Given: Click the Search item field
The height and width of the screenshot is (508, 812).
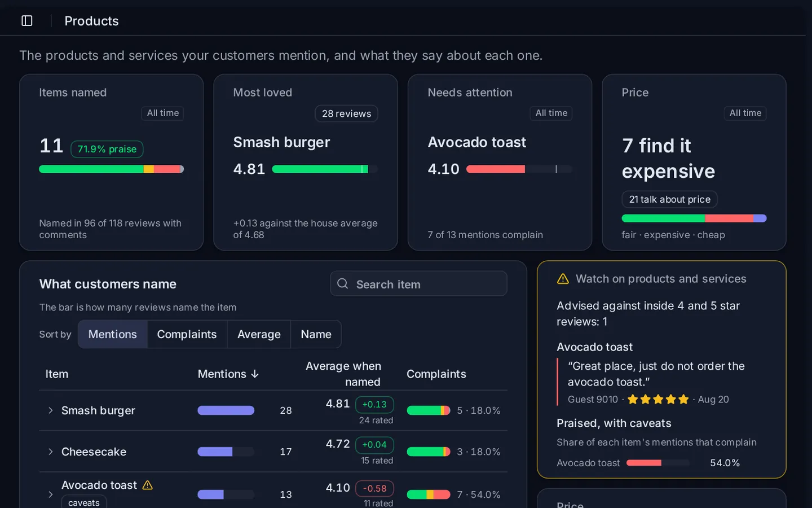Looking at the screenshot, I should click(x=418, y=284).
